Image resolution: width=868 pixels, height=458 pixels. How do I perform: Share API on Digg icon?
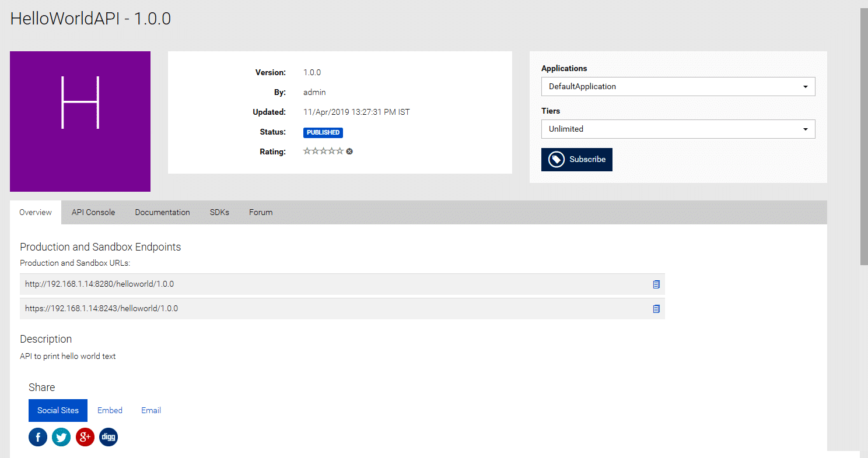tap(108, 437)
